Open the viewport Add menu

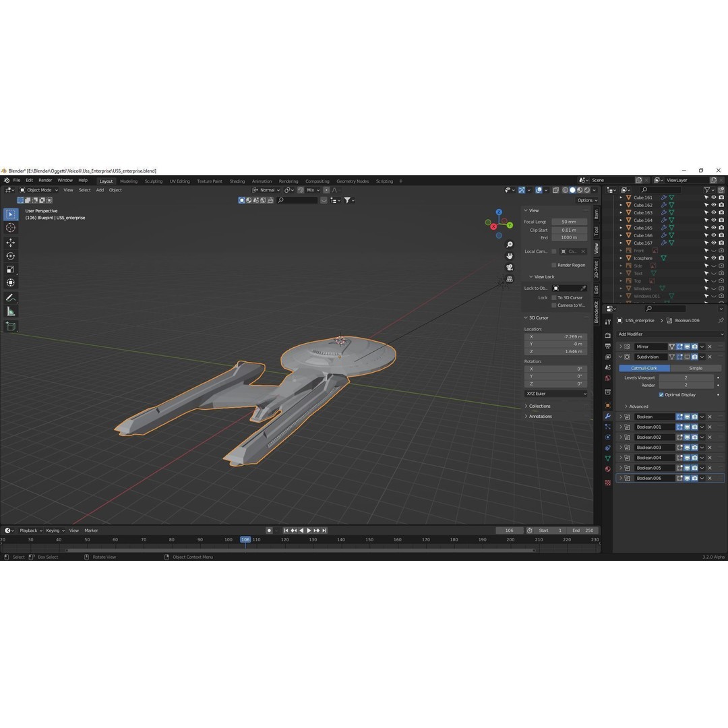(x=100, y=190)
